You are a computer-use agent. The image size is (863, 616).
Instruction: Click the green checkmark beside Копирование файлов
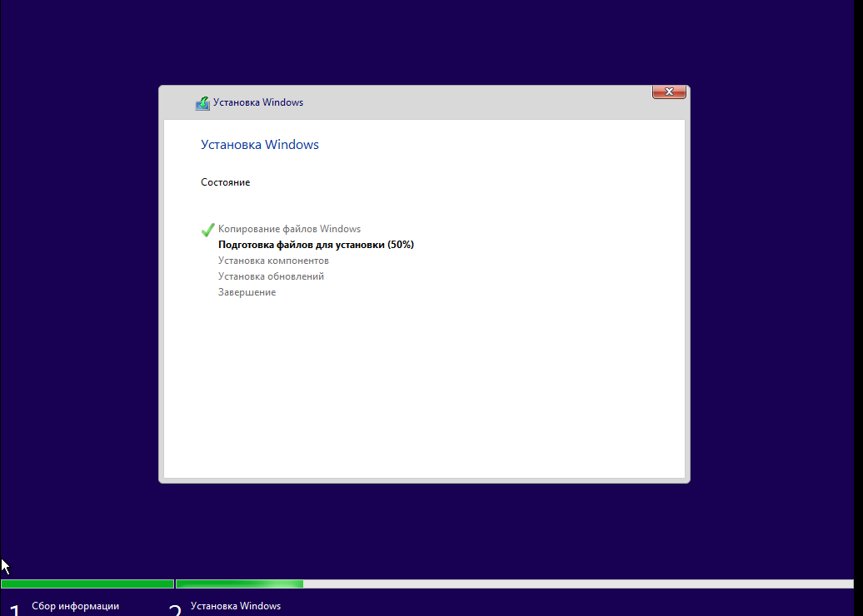pos(207,230)
